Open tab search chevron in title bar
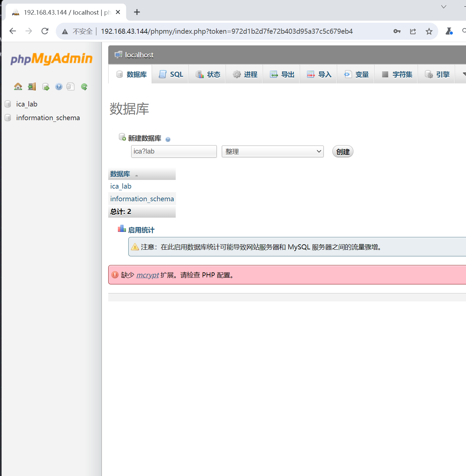466x476 pixels. click(x=444, y=7)
